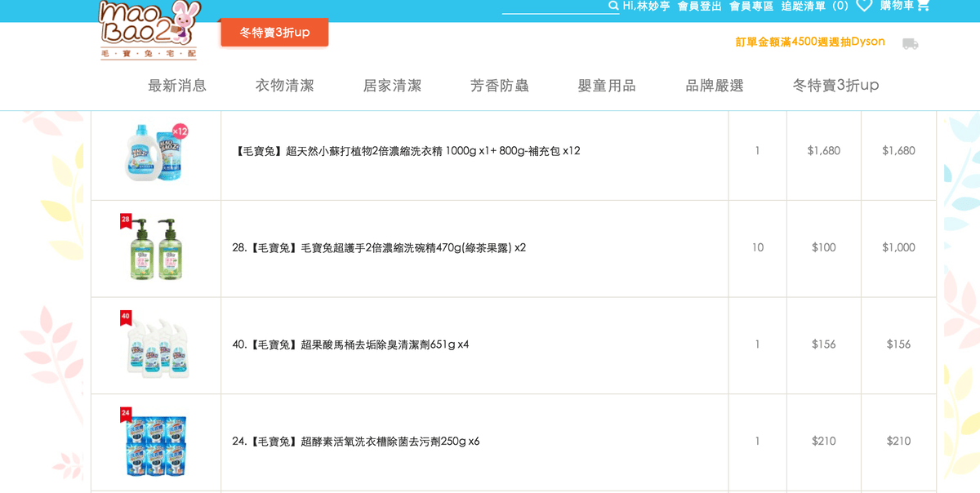The image size is (980, 493).
Task: Click the toilet cleaner product thumbnail
Action: (x=156, y=345)
